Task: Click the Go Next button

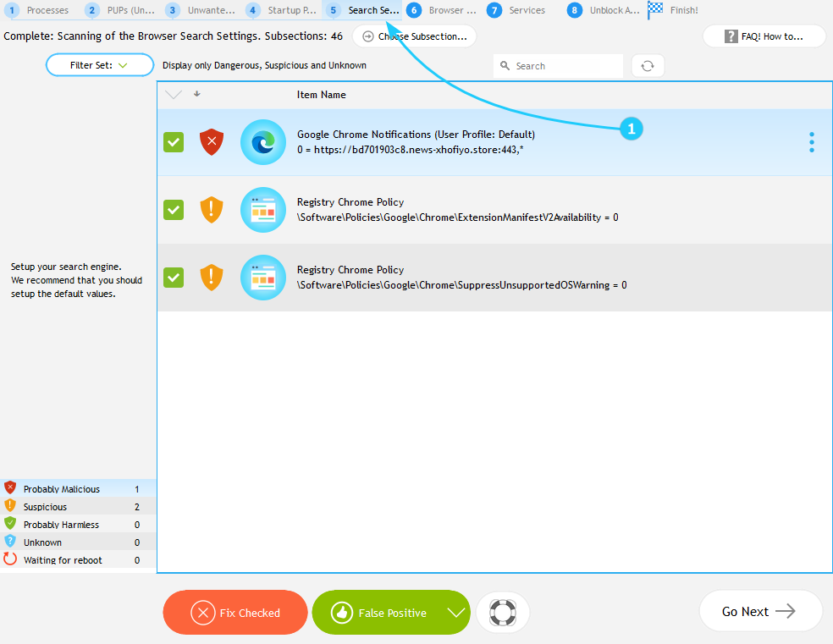Action: pos(759,611)
